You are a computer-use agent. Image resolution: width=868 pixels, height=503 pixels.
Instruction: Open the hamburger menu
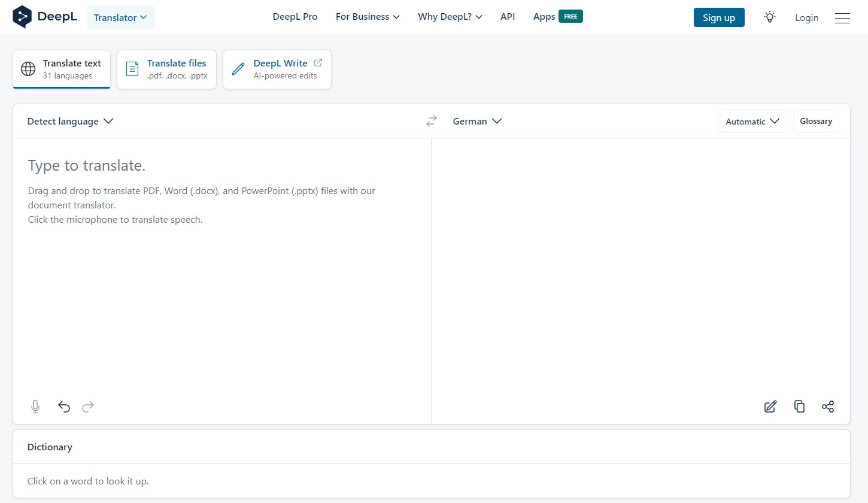pos(842,18)
